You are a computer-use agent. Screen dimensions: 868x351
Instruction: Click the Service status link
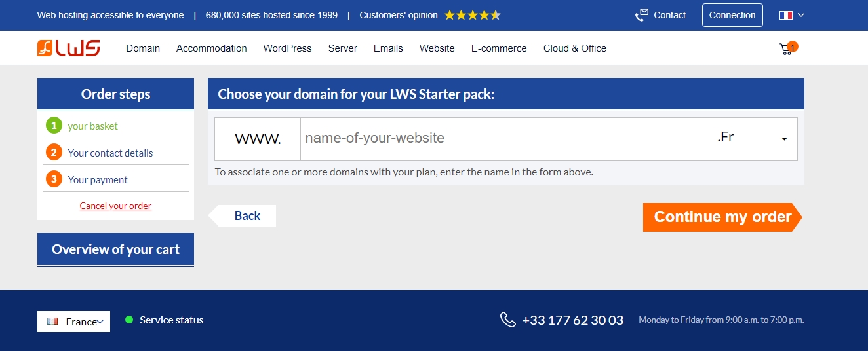[x=172, y=320]
